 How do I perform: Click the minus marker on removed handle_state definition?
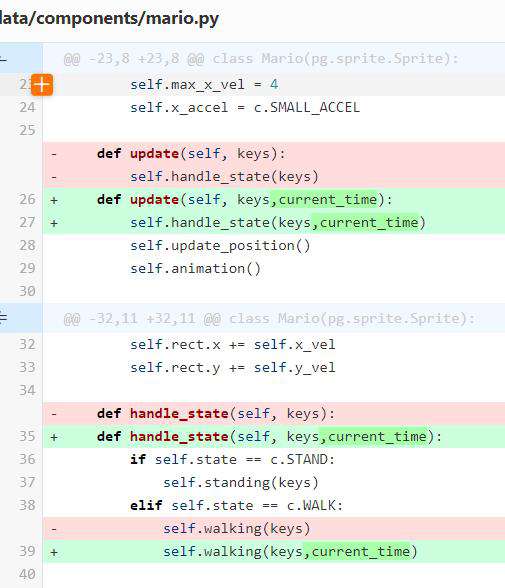pyautogui.click(x=54, y=414)
